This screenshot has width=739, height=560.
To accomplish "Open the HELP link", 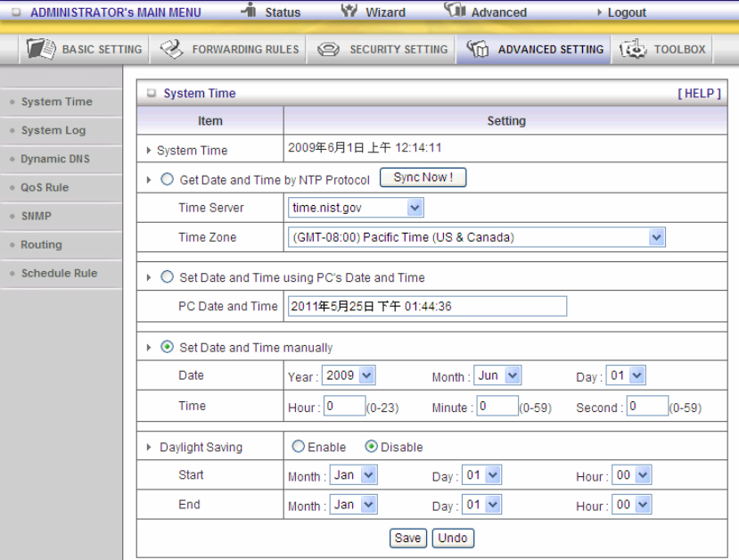I will click(x=699, y=94).
